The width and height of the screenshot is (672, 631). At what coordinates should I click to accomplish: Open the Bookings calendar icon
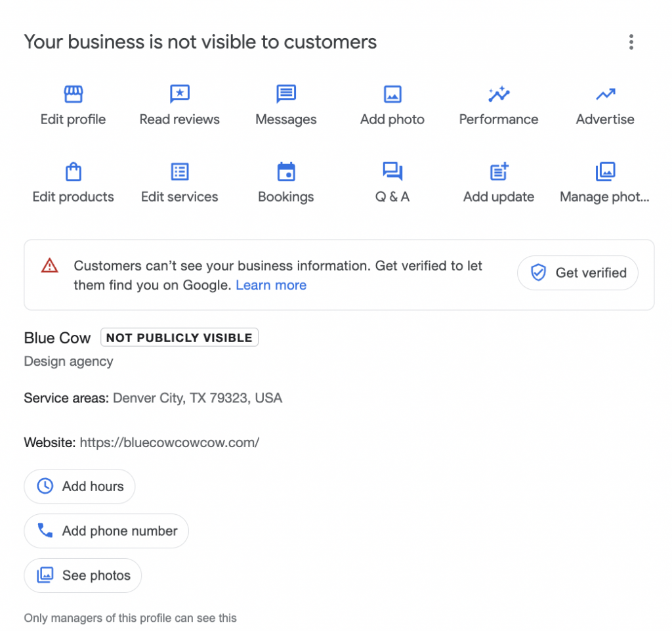pos(286,172)
